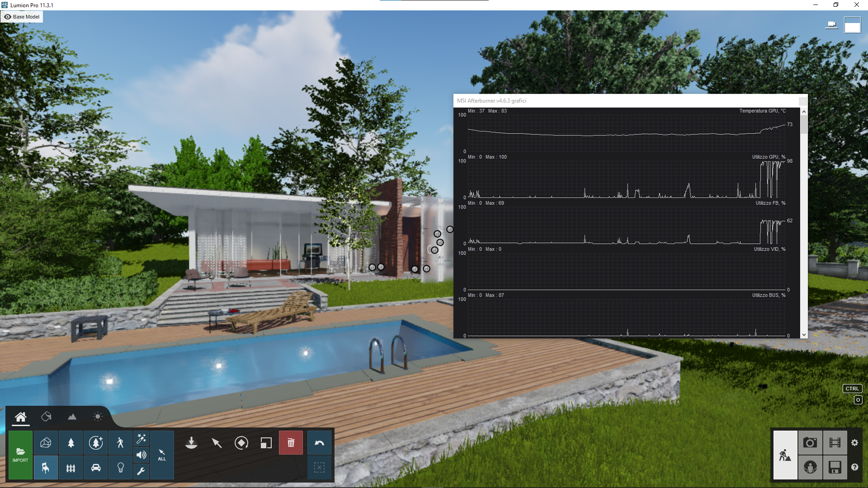Select the Outdoor fence category
Screen dimensions: 868x488
click(71, 468)
